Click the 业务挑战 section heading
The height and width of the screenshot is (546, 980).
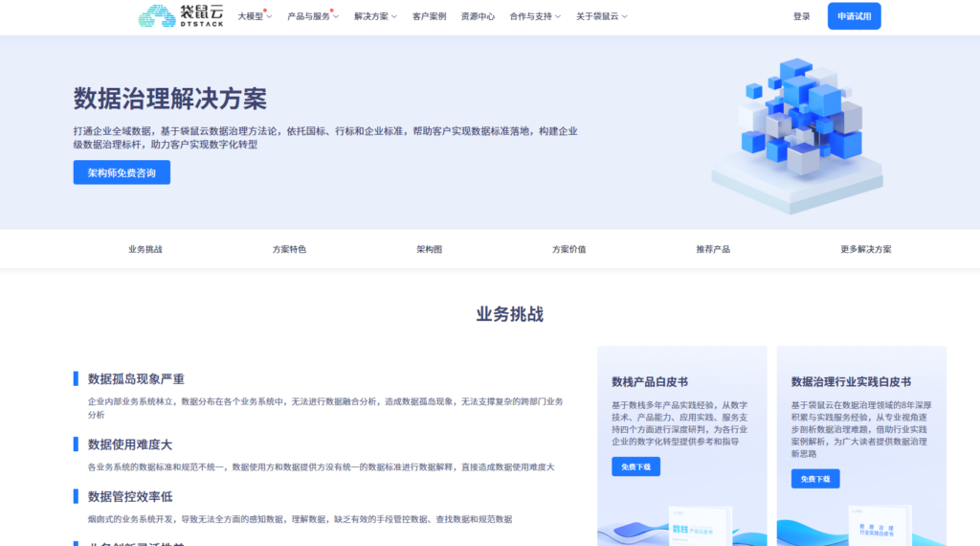click(x=509, y=314)
